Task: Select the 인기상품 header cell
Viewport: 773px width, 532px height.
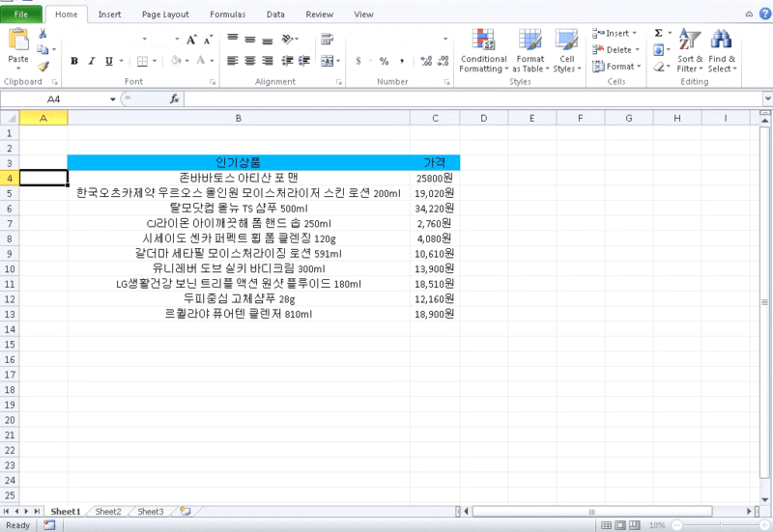Action: point(238,162)
